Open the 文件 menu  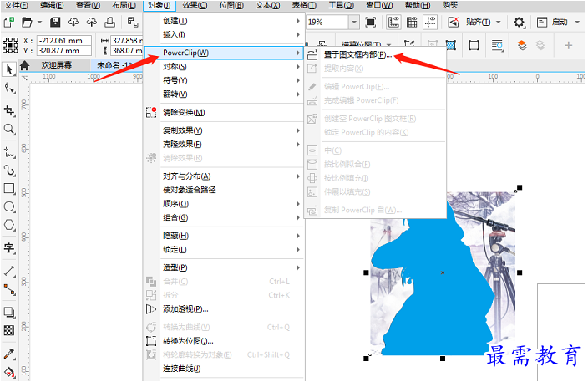point(16,5)
